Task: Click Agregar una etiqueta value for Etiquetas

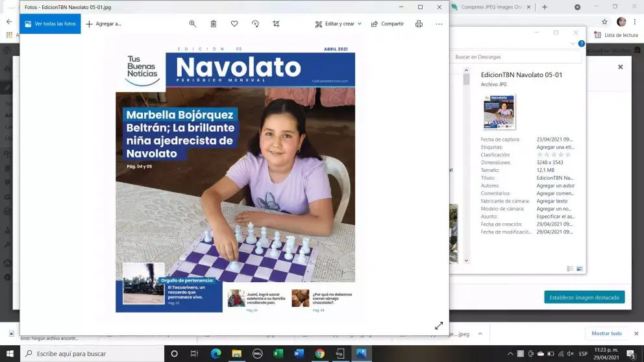Action: (555, 147)
